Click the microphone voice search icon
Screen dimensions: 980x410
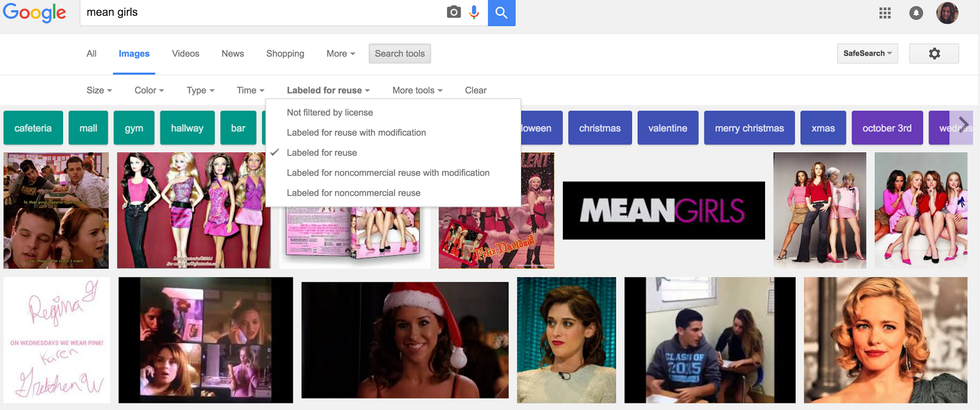click(474, 13)
